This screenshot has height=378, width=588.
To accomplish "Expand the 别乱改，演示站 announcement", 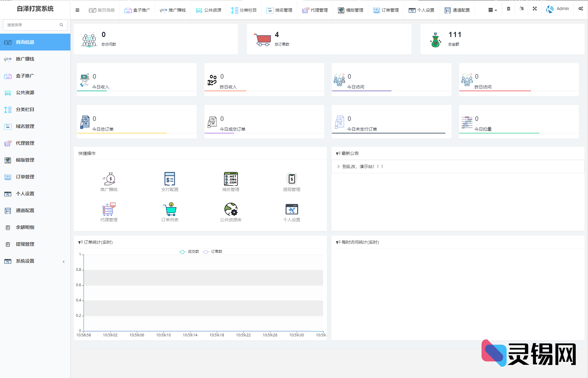I will 363,167.
